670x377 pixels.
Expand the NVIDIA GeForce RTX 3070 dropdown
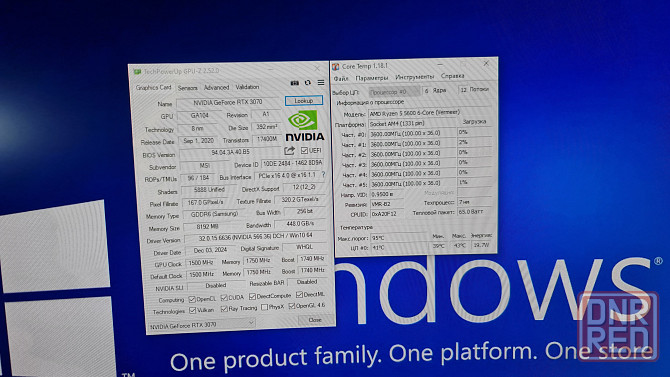tap(201, 325)
